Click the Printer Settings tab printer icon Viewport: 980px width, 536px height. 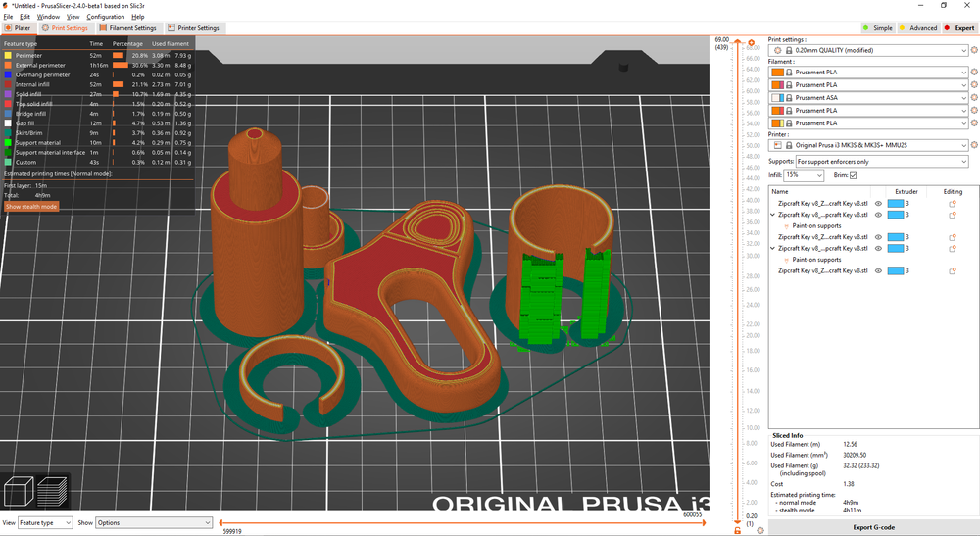point(171,28)
